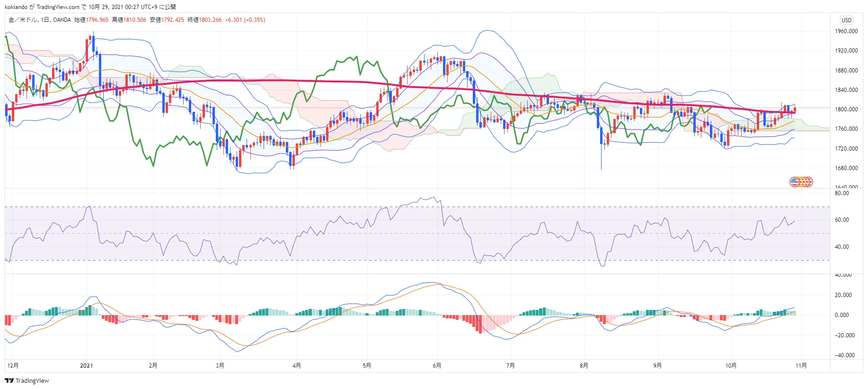Click the -40.000 MACD scale label

pyautogui.click(x=845, y=355)
